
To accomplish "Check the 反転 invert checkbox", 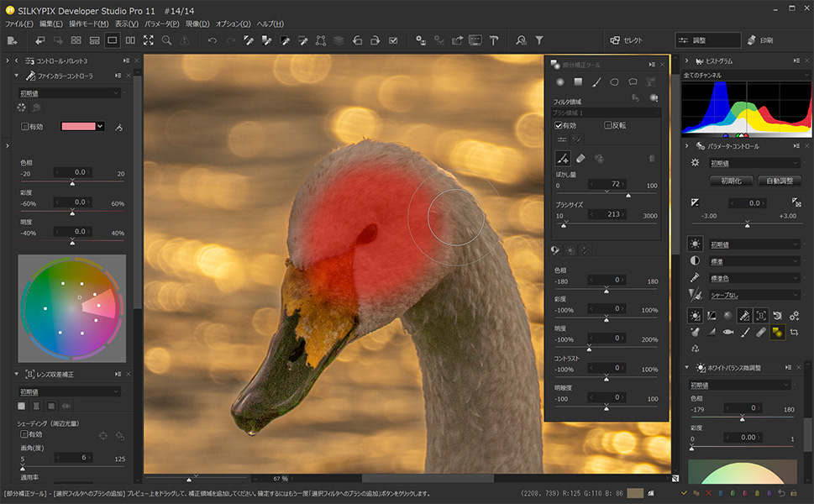I will coord(608,126).
